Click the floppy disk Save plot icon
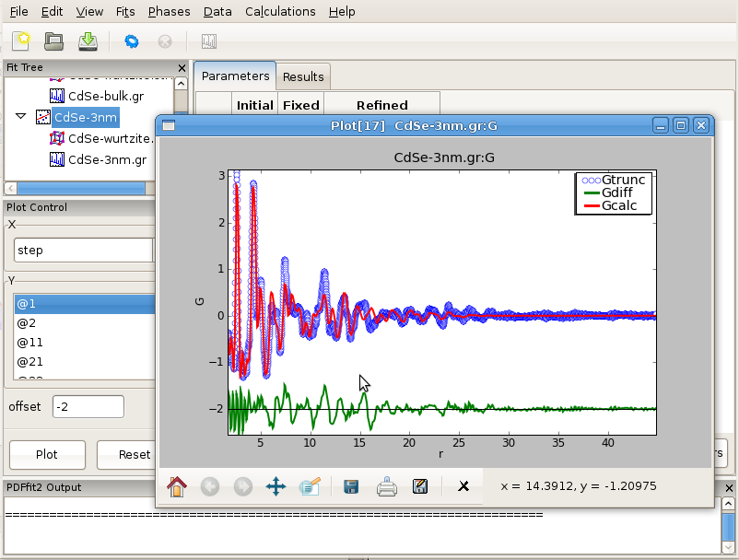Viewport: 739px width, 560px height. pyautogui.click(x=351, y=486)
